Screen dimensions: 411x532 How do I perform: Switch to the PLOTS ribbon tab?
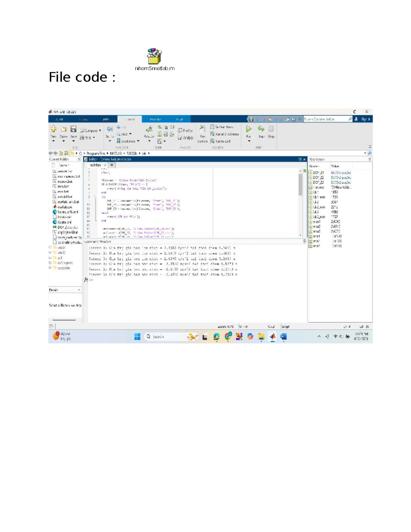coord(83,119)
